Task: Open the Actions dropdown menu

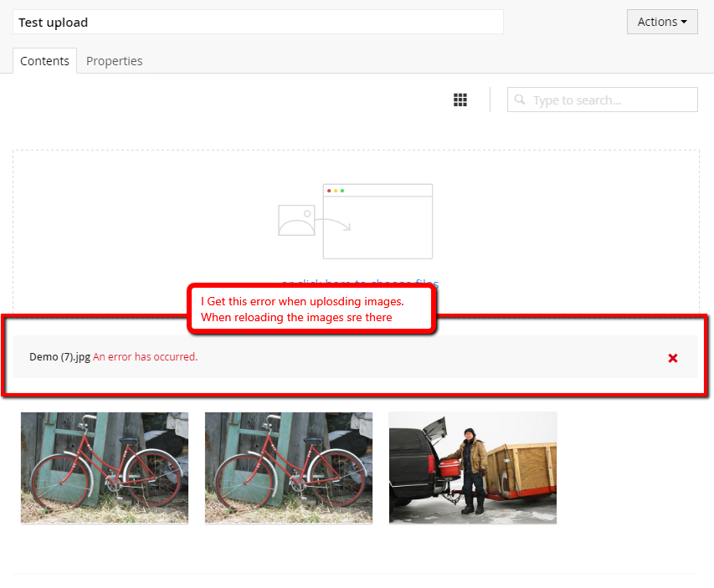Action: [x=661, y=22]
